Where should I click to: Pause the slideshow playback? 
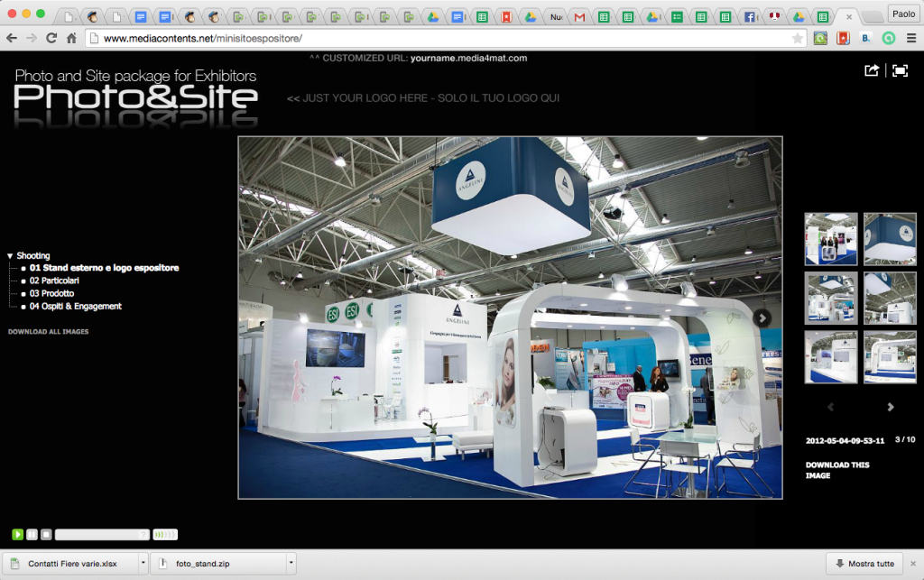32,534
